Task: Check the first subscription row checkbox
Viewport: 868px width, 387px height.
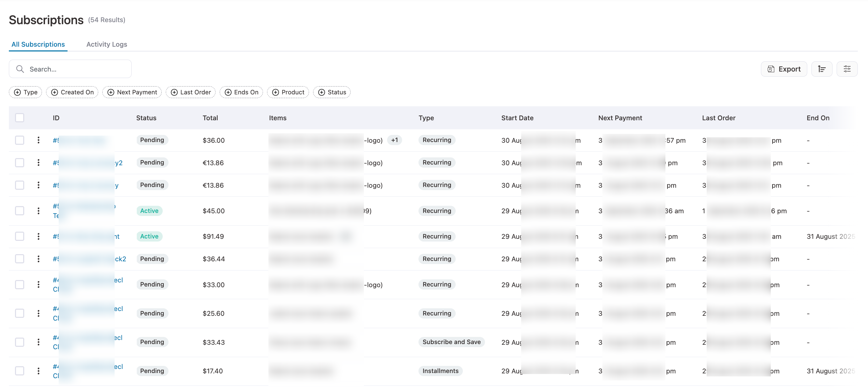Action: point(19,140)
